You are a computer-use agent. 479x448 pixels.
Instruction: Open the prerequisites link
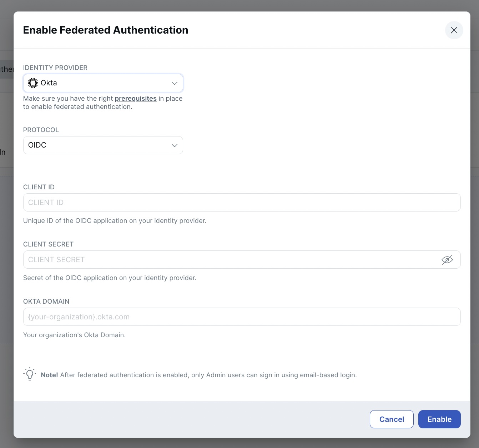(x=135, y=98)
